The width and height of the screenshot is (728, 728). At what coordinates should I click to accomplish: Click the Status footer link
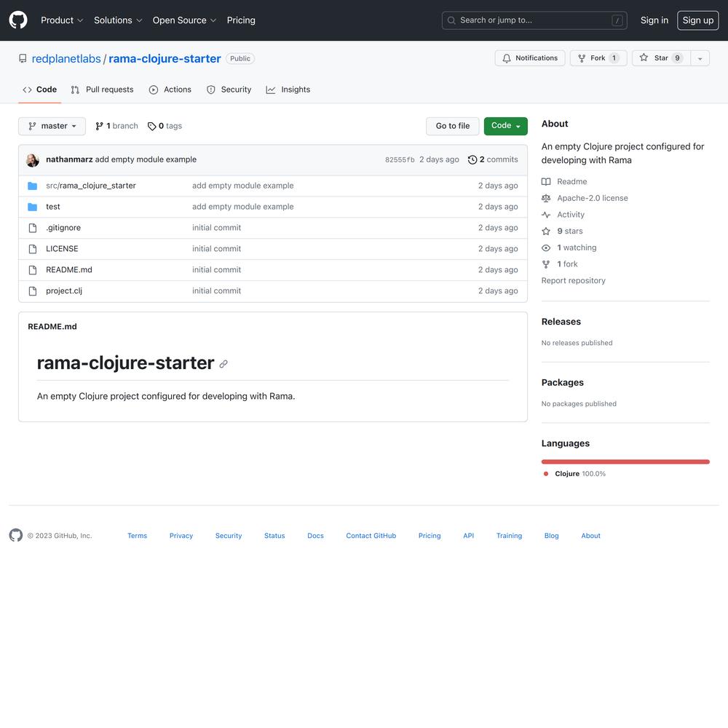(x=274, y=536)
